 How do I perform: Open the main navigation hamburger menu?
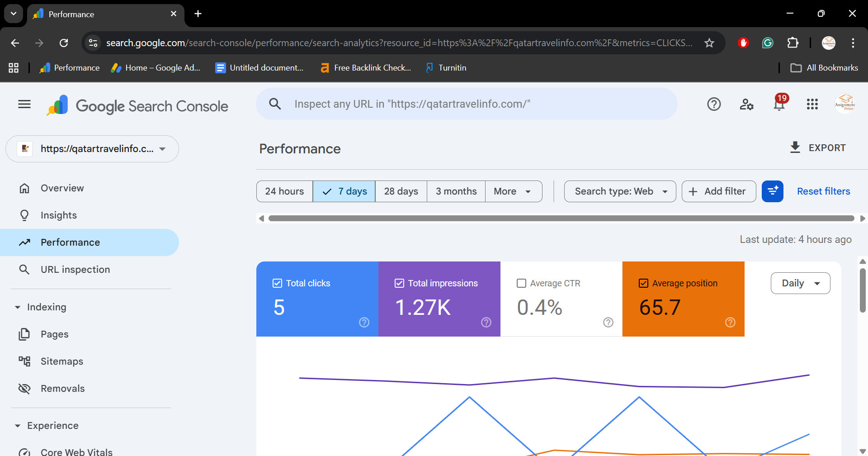[x=24, y=104]
